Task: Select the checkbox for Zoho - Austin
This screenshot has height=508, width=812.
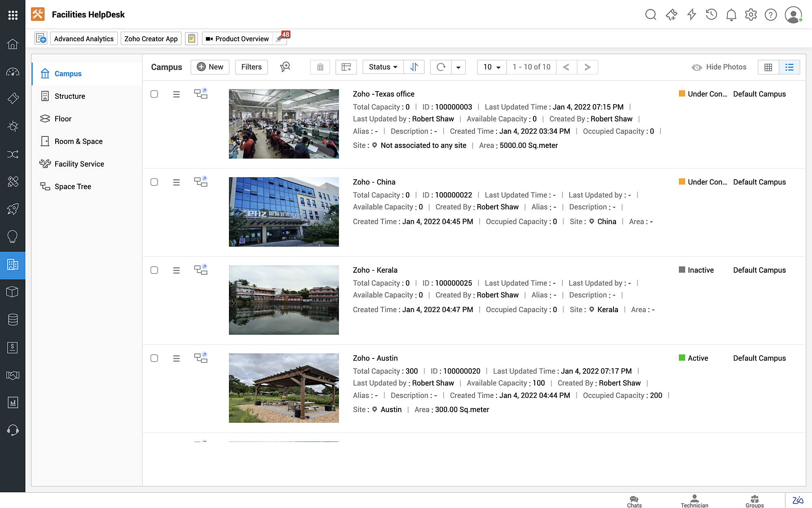Action: point(154,358)
